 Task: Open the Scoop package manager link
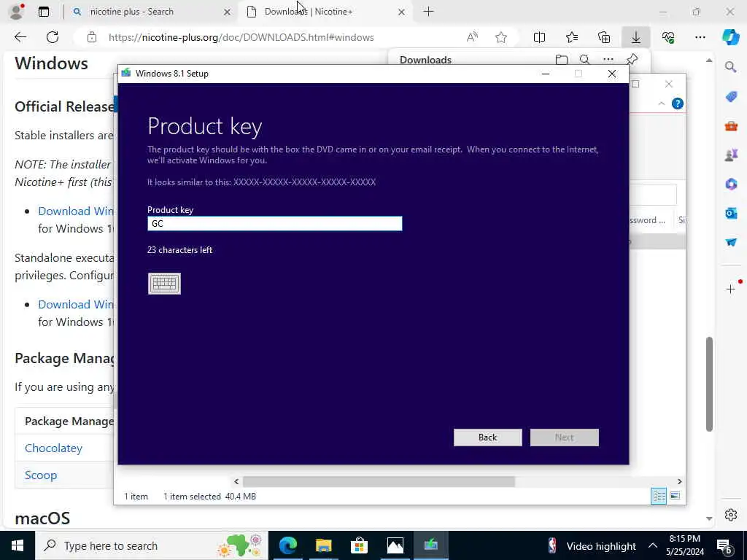click(x=41, y=475)
